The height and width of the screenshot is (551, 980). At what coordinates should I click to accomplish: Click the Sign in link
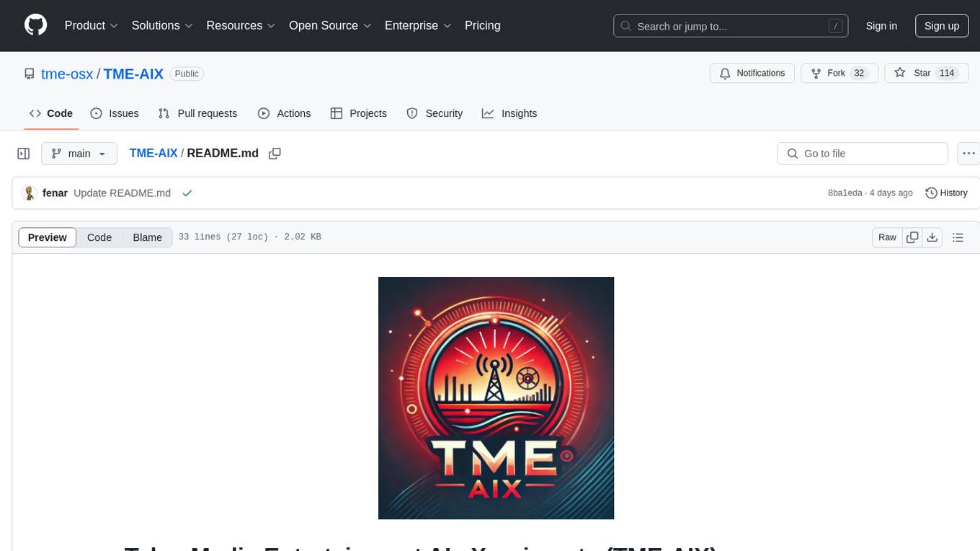881,26
